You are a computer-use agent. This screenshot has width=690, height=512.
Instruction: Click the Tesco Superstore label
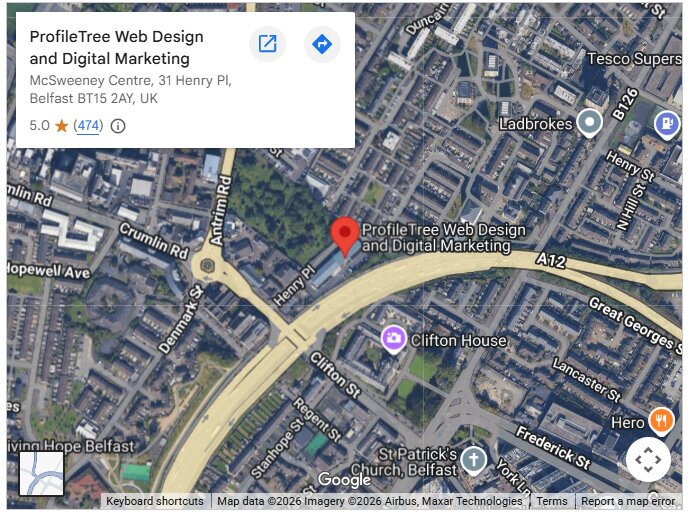pyautogui.click(x=635, y=59)
